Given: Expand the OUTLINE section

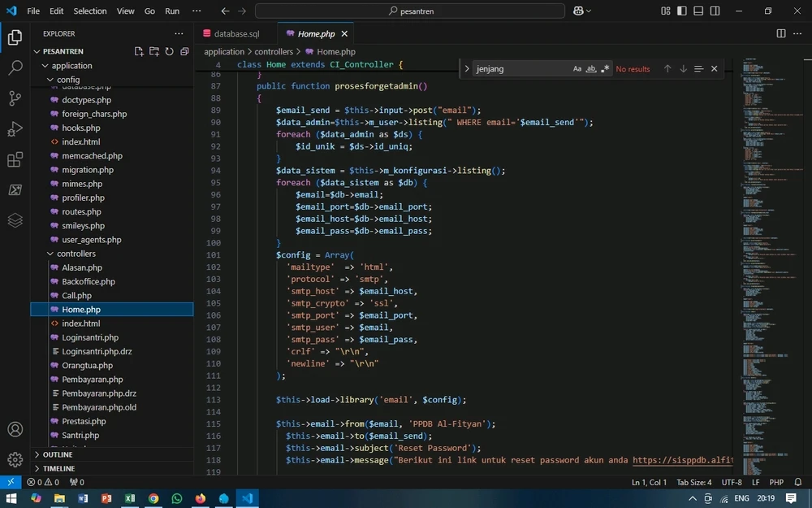Looking at the screenshot, I should tap(58, 454).
